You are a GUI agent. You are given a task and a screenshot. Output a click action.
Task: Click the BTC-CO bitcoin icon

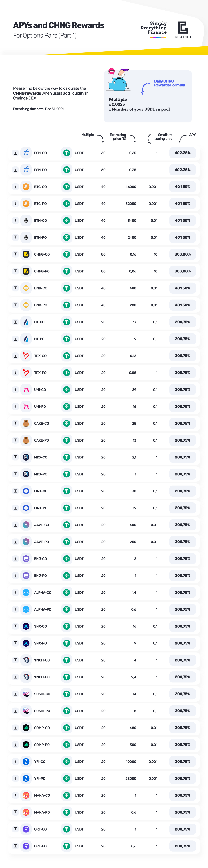(x=26, y=187)
